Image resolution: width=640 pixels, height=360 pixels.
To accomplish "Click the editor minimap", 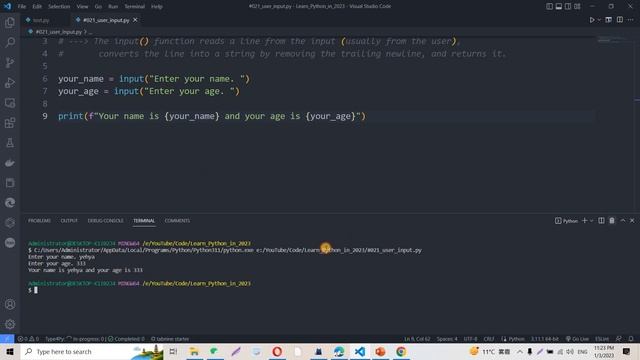I will 615,40.
